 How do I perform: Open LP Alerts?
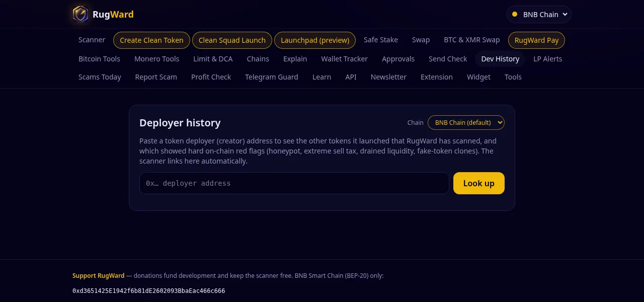(548, 59)
